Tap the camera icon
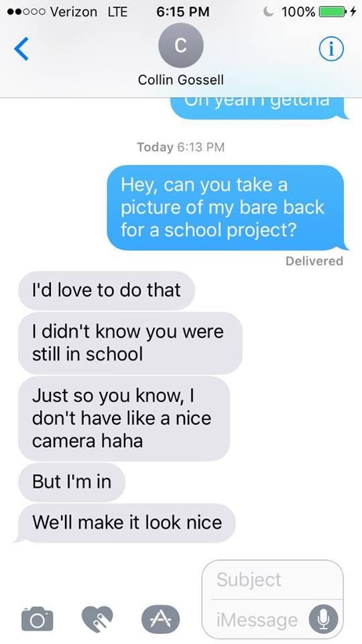The width and height of the screenshot is (362, 644). point(38,618)
